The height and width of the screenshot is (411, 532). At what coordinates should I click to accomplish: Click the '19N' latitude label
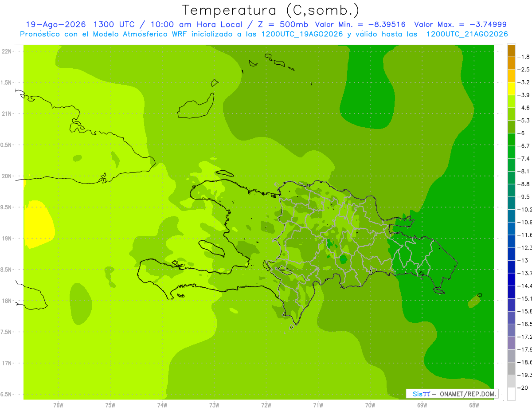(x=8, y=239)
